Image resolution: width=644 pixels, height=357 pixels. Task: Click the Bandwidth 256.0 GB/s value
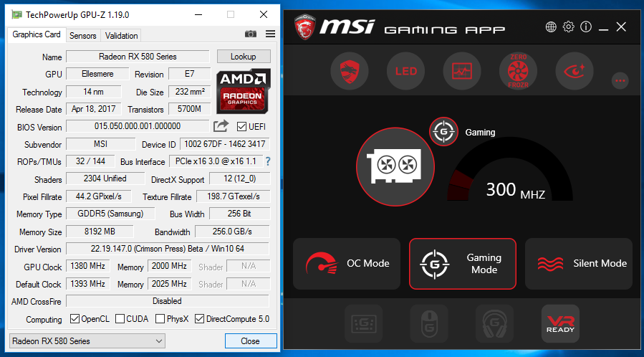[232, 232]
